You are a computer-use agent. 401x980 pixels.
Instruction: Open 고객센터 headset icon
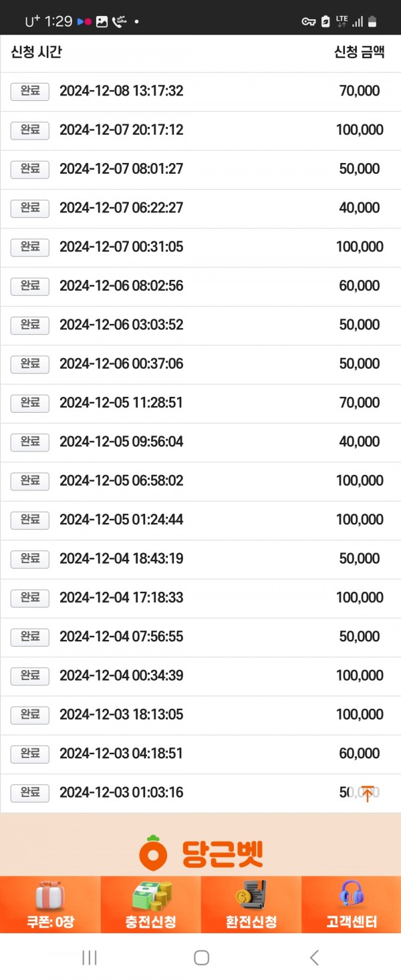tap(352, 895)
